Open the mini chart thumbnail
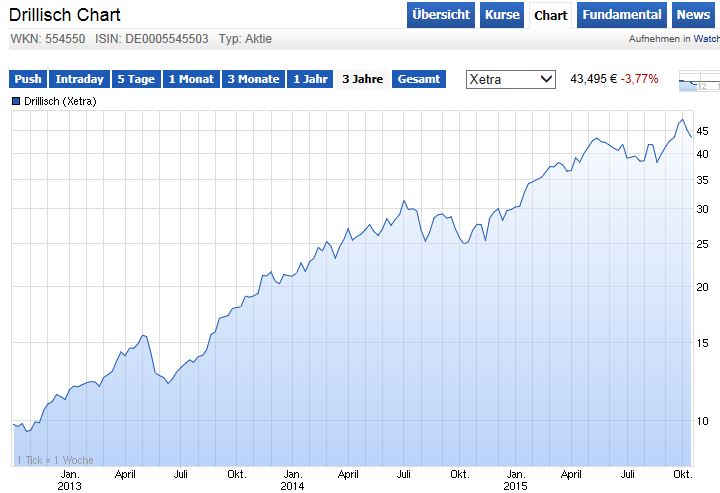 (699, 81)
